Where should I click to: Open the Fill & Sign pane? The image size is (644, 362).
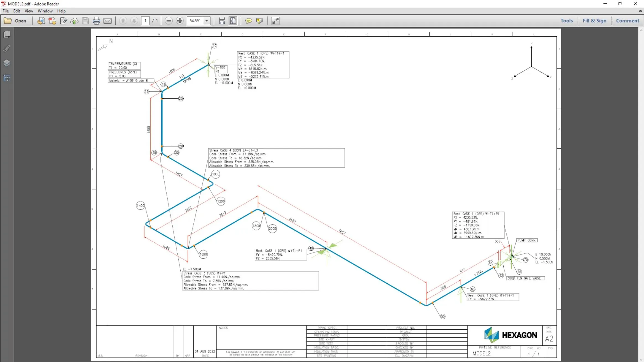tap(594, 21)
